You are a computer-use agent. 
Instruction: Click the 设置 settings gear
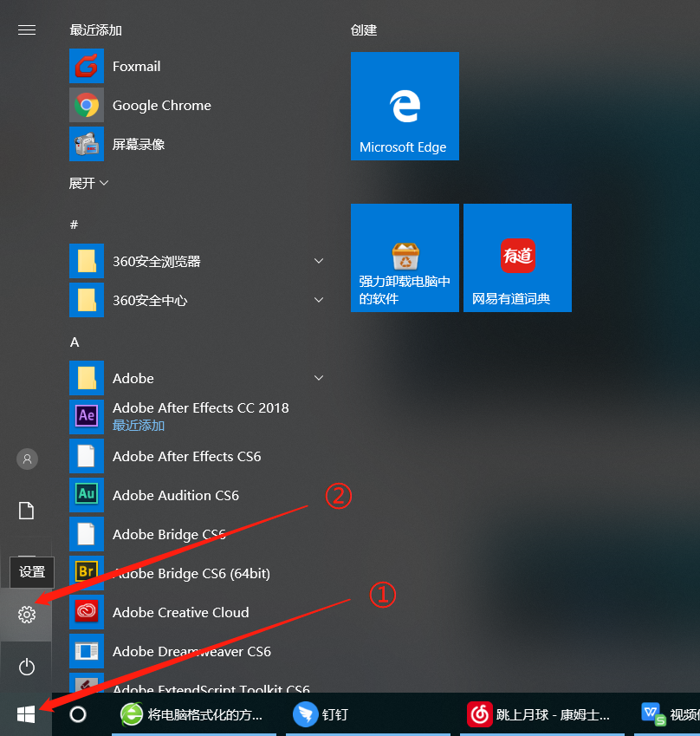(26, 615)
